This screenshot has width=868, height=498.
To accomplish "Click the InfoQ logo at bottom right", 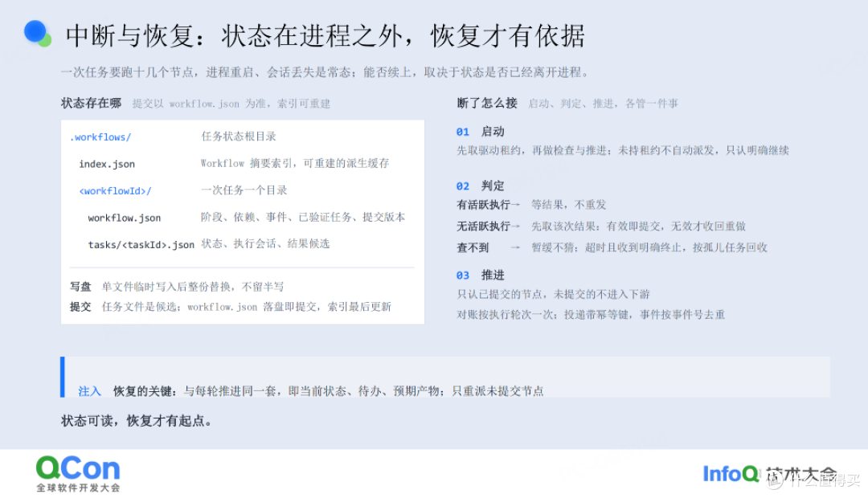I will (731, 474).
